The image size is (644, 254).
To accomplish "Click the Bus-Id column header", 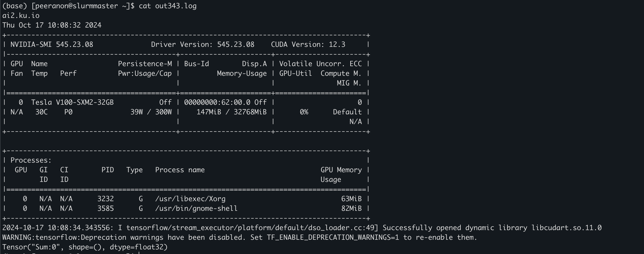I will coord(197,64).
